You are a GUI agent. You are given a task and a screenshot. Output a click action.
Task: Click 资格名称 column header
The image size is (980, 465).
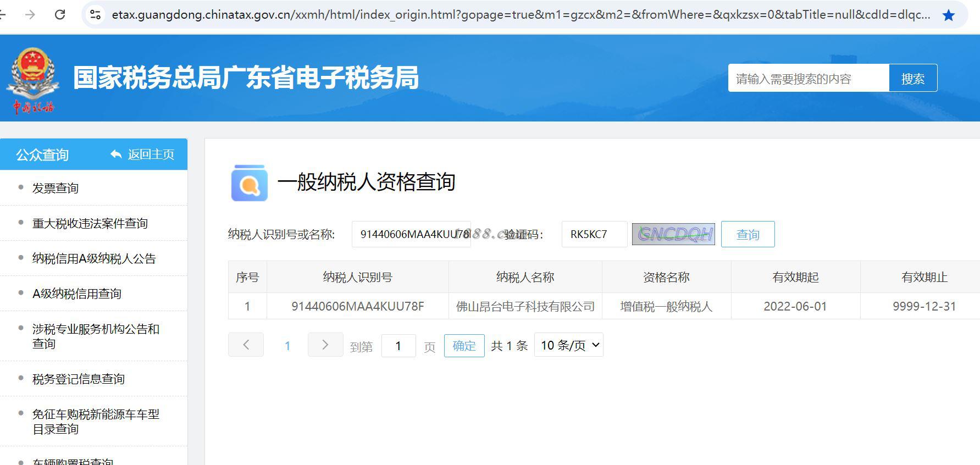[666, 277]
